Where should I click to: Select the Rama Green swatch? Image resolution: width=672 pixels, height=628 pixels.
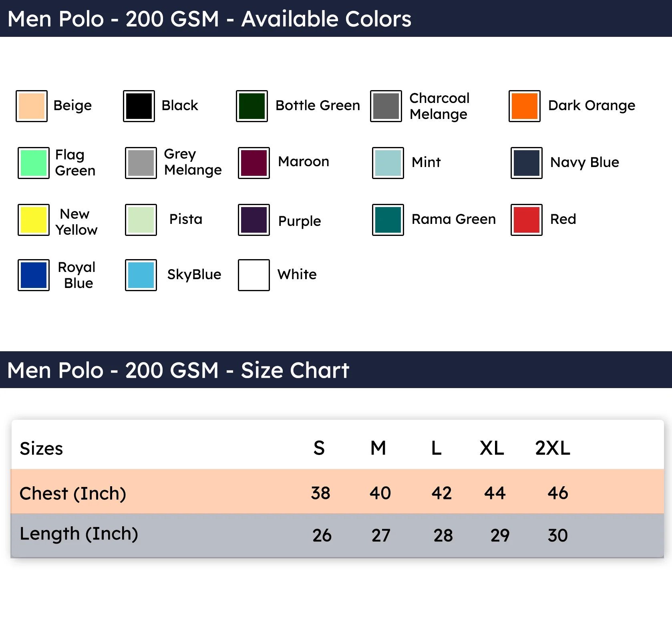tap(388, 220)
